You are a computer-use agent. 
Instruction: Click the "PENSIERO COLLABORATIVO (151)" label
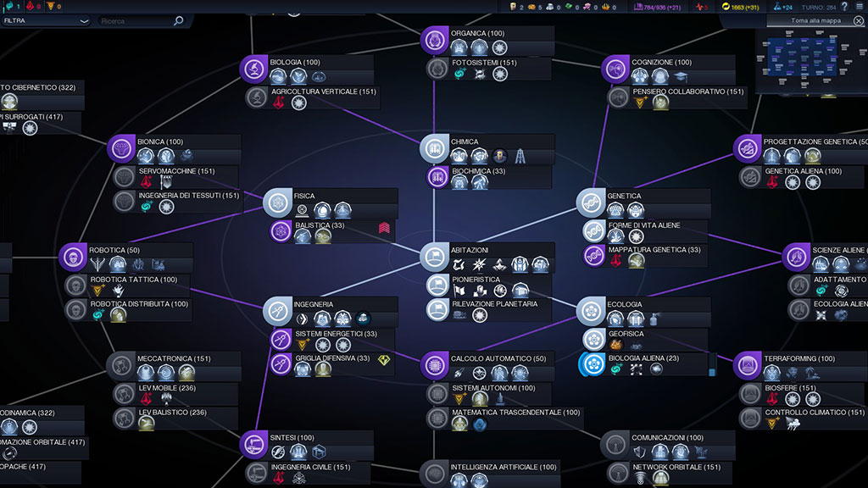coord(688,91)
